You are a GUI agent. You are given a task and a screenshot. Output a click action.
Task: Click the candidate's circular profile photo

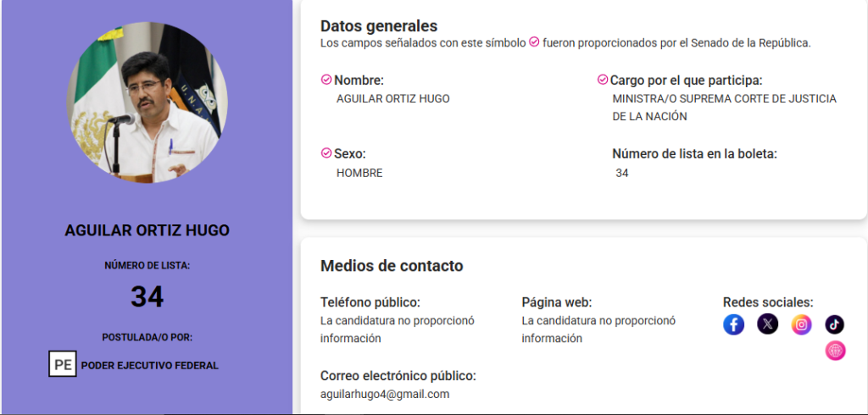[147, 103]
